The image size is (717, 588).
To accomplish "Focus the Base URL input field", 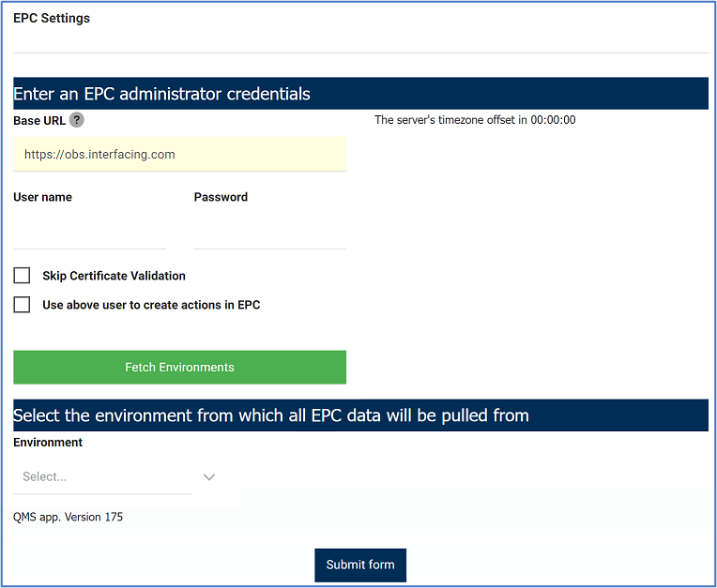I will [179, 155].
